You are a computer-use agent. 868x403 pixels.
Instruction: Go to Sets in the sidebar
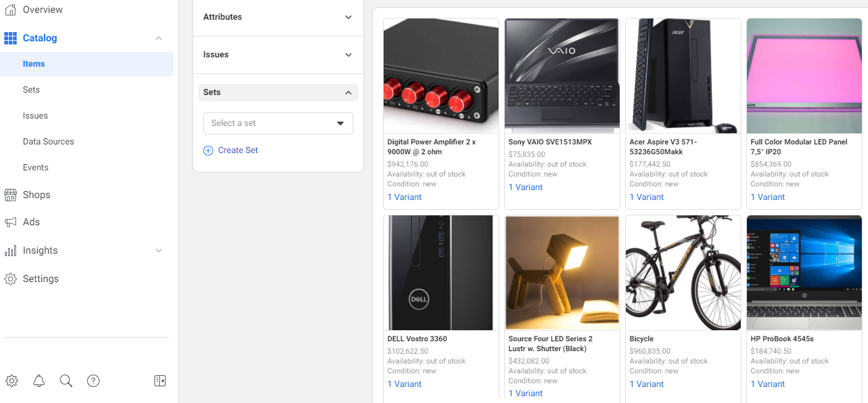pos(32,90)
